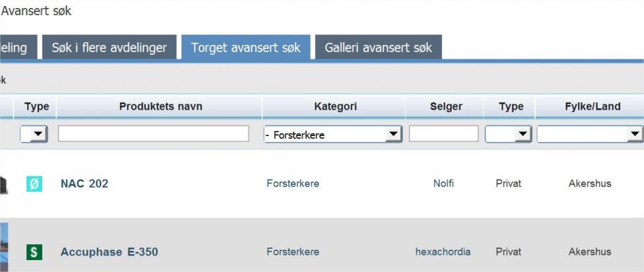644x272 pixels.
Task: Expand the Kategori dropdown showing Forsterkere
Action: point(394,134)
